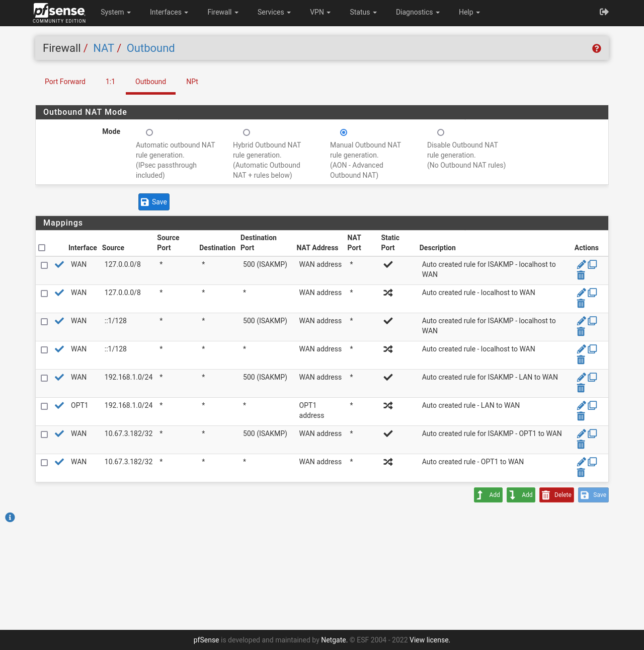The image size is (644, 650).
Task: Copy the ISAKMP OPT1 to WAN rule
Action: (x=593, y=434)
